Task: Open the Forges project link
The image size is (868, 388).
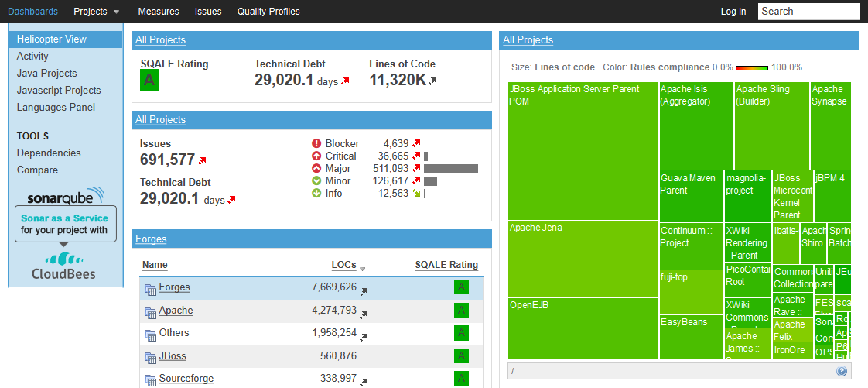Action: pyautogui.click(x=174, y=287)
